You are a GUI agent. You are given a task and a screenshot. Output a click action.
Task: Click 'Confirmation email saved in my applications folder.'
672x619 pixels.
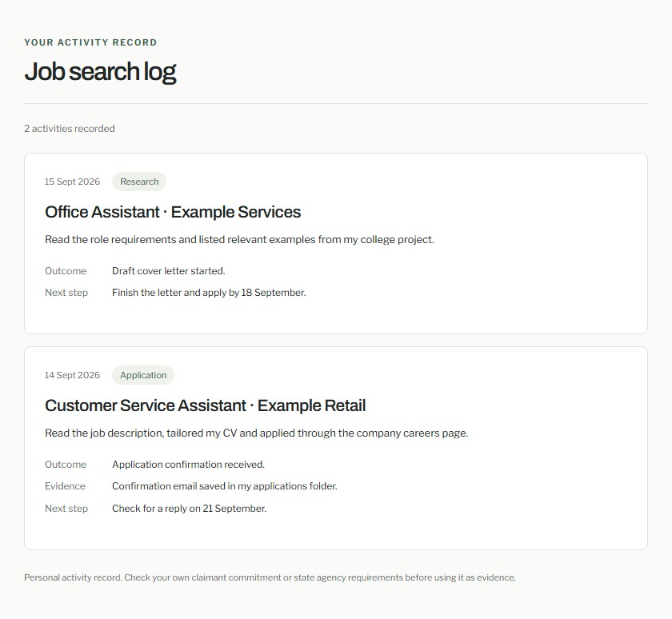(225, 486)
